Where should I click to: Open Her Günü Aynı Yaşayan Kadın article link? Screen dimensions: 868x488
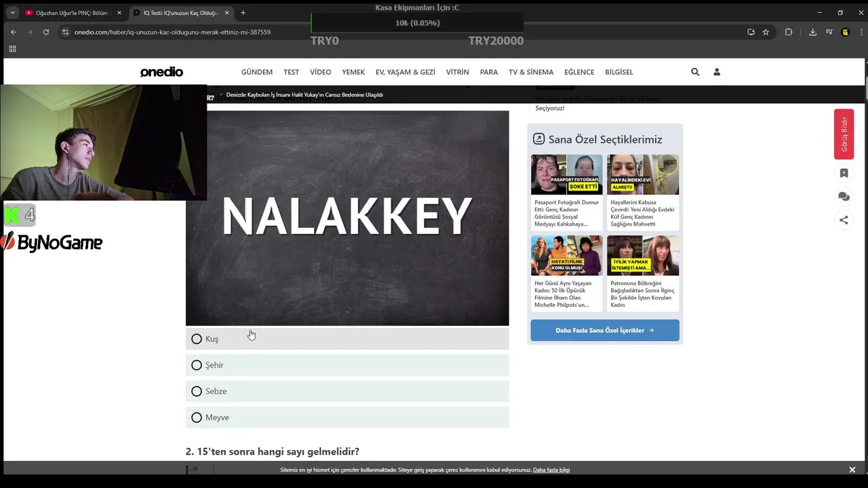point(564,294)
